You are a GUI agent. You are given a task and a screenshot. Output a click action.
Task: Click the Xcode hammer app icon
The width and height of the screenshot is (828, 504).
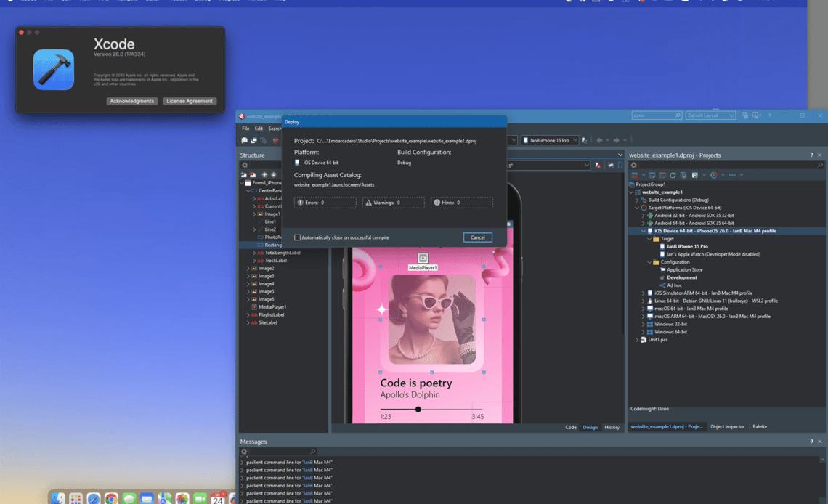(x=54, y=70)
